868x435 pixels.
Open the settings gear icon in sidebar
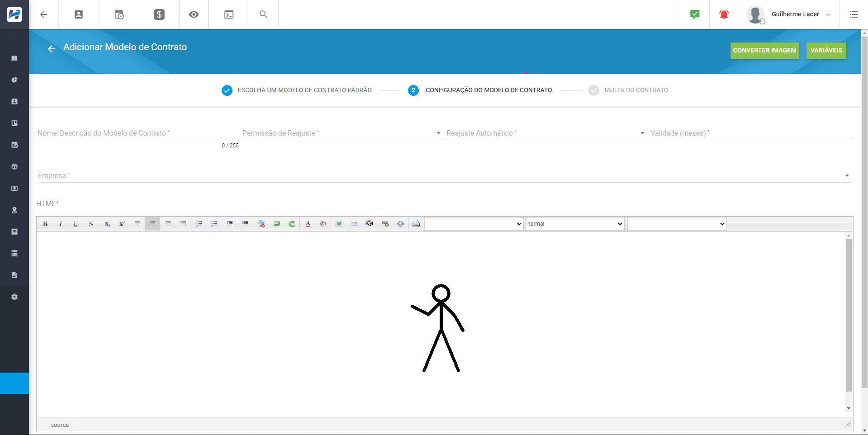coord(14,297)
